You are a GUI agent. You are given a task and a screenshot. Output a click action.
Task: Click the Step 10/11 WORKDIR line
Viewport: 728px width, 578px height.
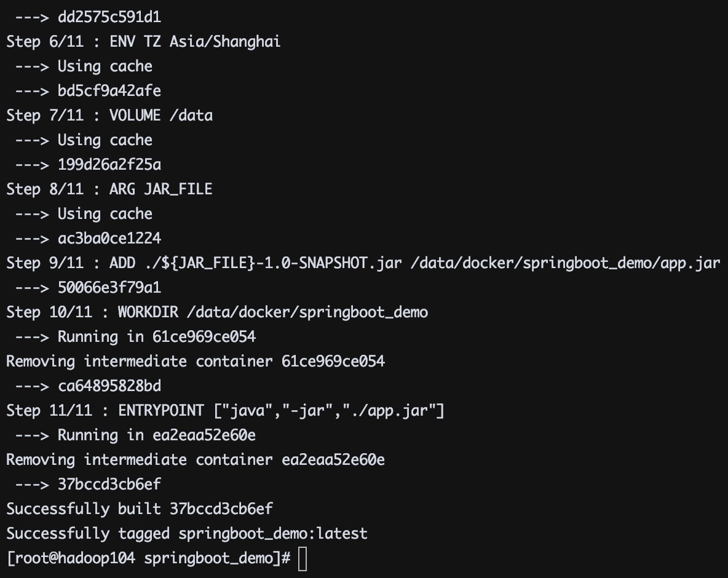tap(217, 312)
